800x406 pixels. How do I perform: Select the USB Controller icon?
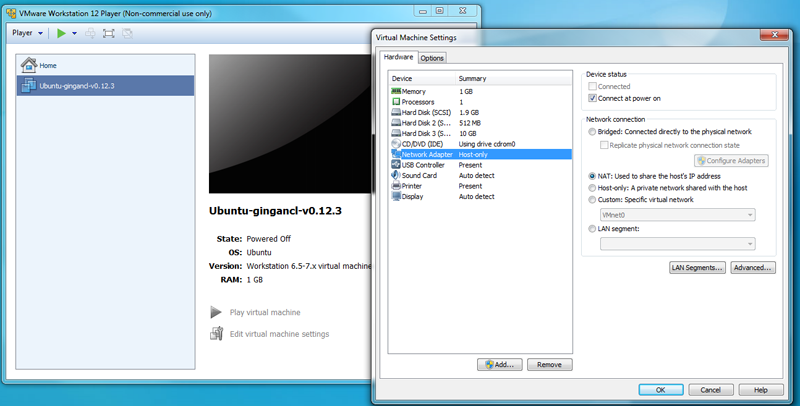396,165
